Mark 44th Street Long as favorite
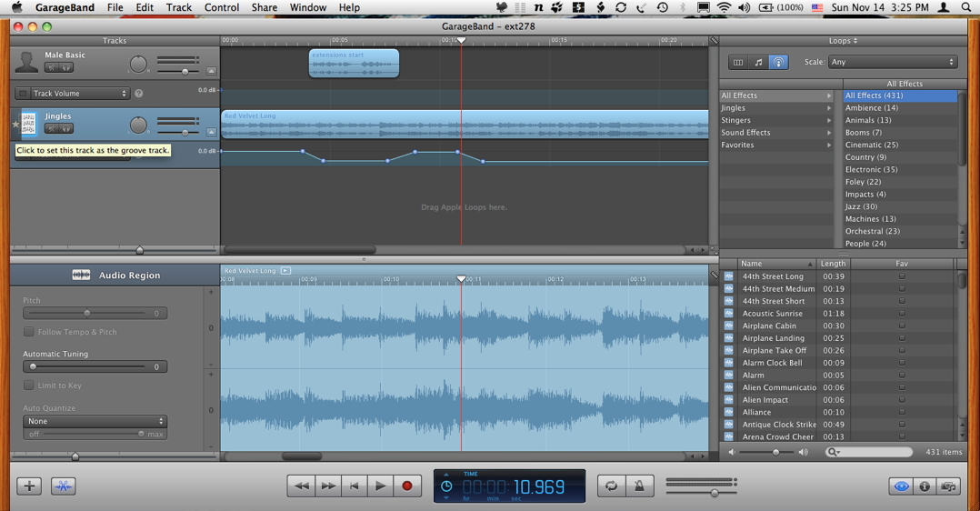The height and width of the screenshot is (511, 980). (902, 276)
